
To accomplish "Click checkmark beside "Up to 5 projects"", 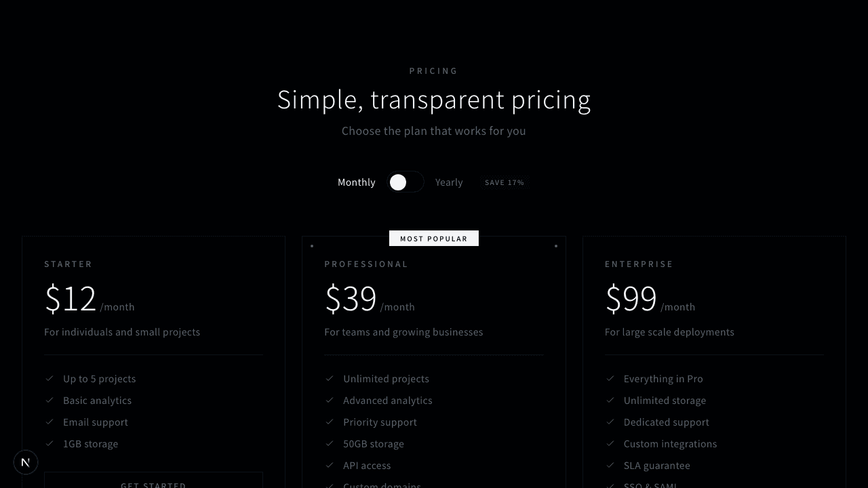I will tap(50, 378).
